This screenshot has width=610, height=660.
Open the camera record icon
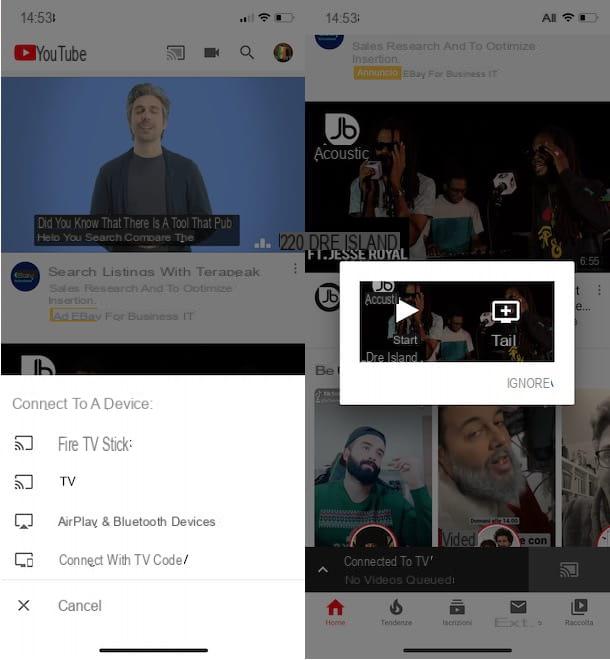click(211, 53)
